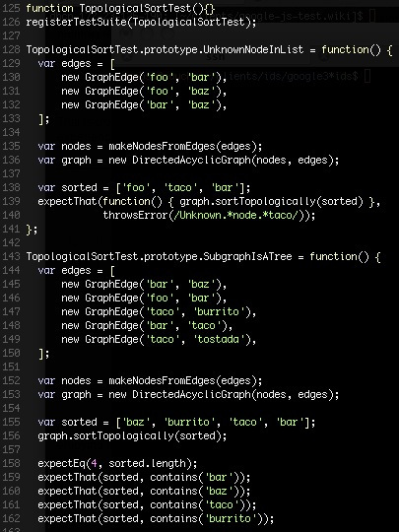This screenshot has height=532, width=399.
Task: Click 'DirectedAcyclicGraph' on line 136
Action: click(x=191, y=160)
